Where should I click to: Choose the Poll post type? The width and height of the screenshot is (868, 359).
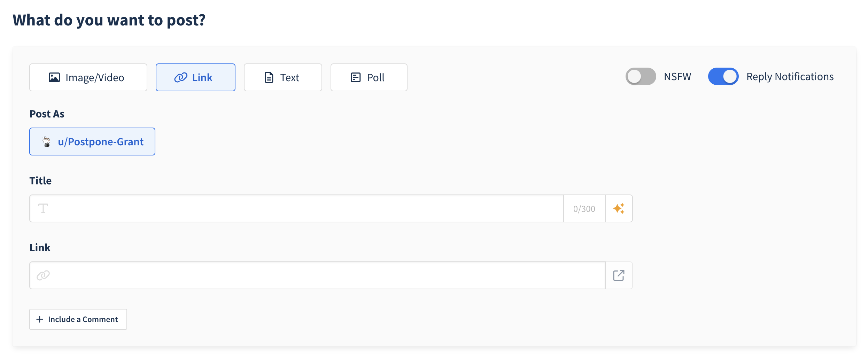pos(369,77)
